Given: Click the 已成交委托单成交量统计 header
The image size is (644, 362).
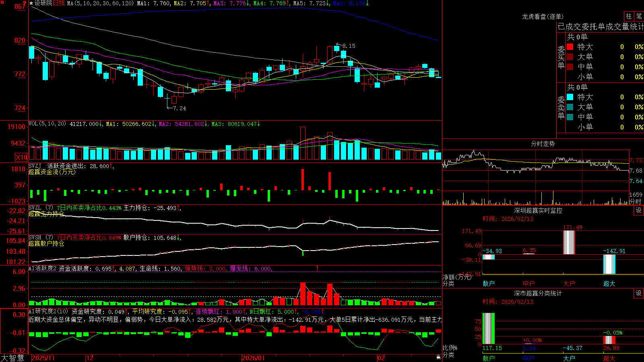Looking at the screenshot, I should coord(601,27).
